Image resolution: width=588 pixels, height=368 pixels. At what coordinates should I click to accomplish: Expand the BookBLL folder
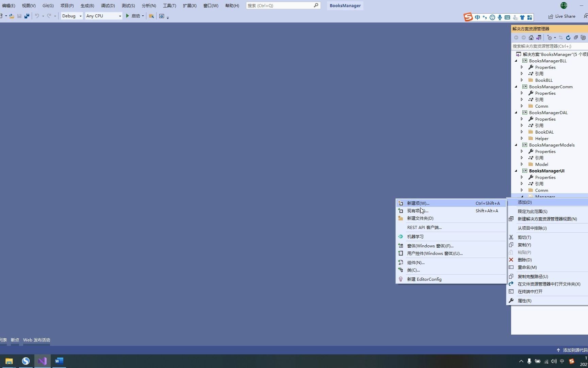pos(522,80)
